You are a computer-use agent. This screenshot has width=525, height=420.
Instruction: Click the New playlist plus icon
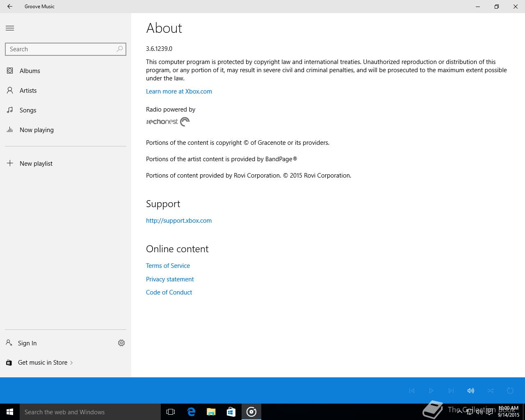[x=10, y=163]
